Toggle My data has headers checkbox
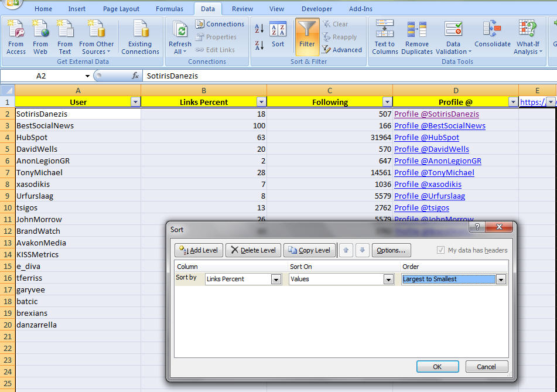The image size is (557, 392). [x=440, y=250]
